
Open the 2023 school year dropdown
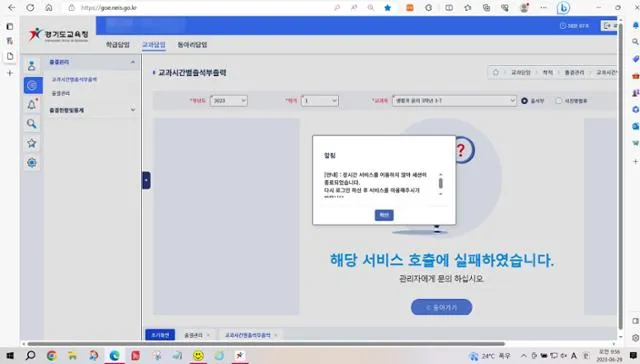tap(229, 100)
